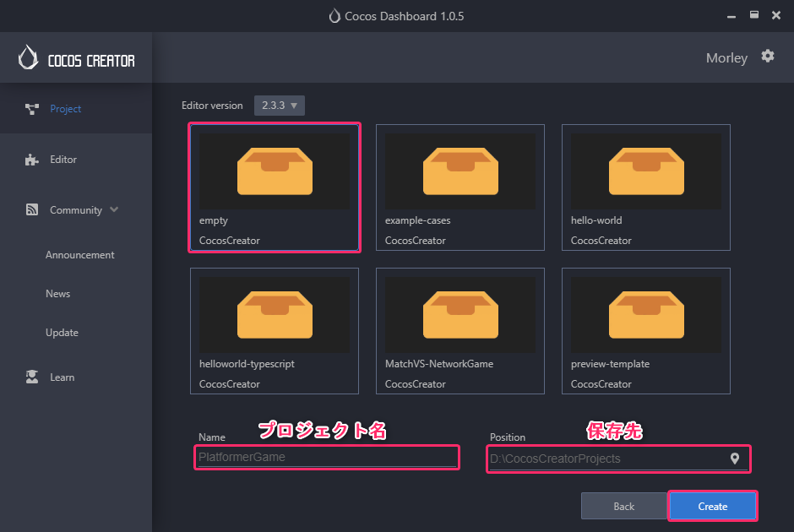
Task: Click the 'MatchVS-NetworkGame' template label
Action: (x=439, y=364)
